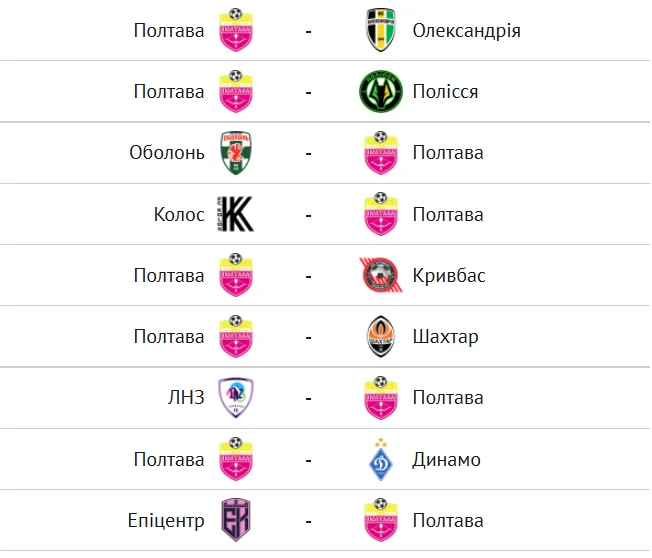Open the Кривбас club crest

[381, 276]
